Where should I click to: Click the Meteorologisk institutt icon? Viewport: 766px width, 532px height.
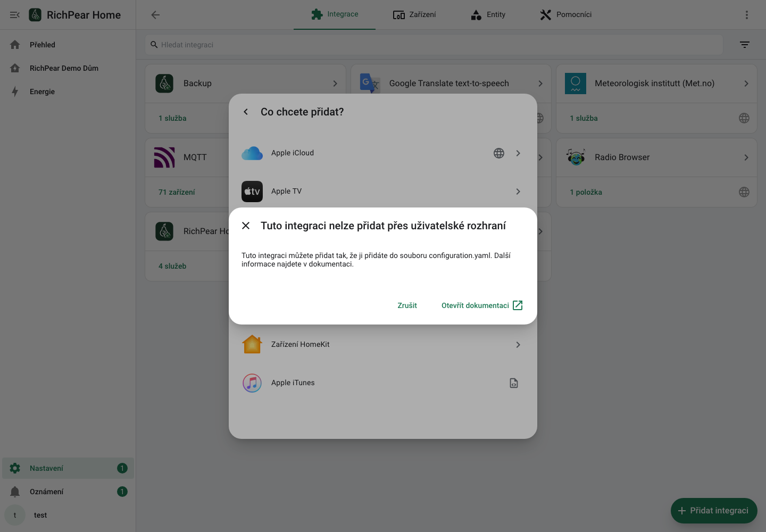(x=576, y=84)
